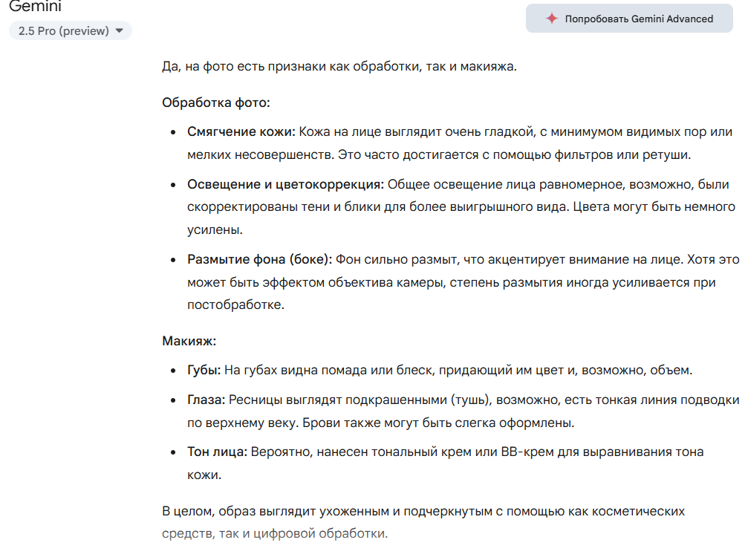Click the bold label "Освещение и цветокоррекция:"
The height and width of the screenshot is (560, 748).
click(x=285, y=184)
